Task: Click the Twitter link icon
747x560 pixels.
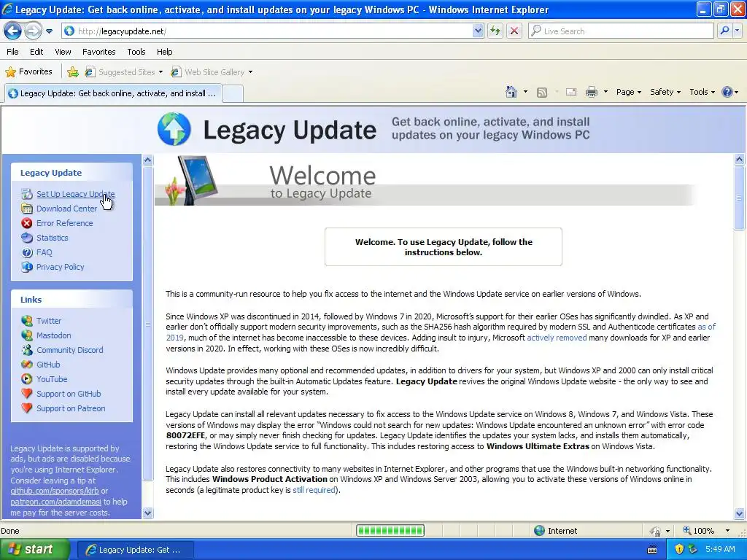Action: (x=27, y=321)
